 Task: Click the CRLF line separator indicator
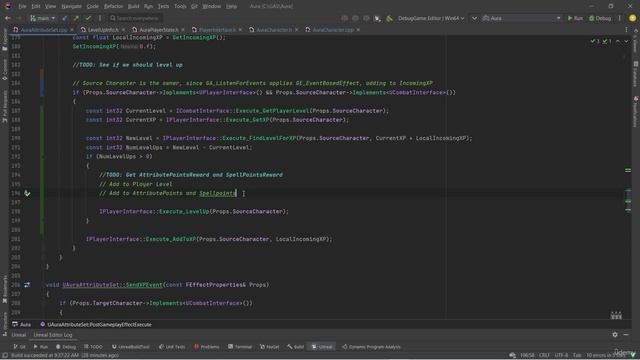click(544, 356)
